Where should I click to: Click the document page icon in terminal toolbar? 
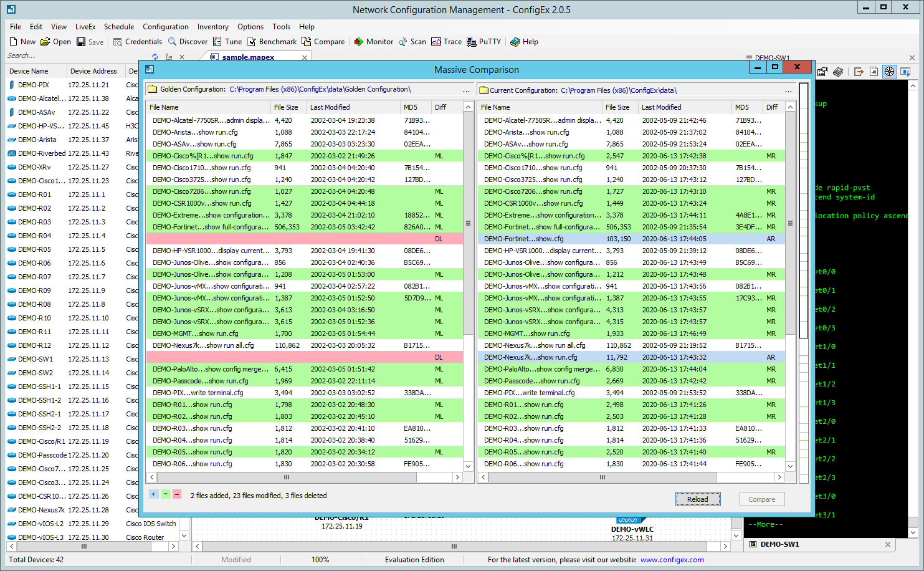874,72
